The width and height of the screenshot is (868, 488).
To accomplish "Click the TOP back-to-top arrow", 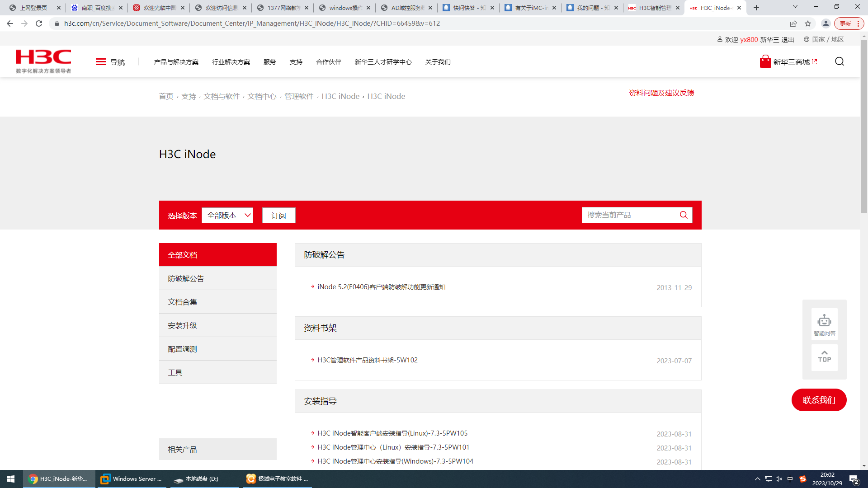I will coord(824,357).
